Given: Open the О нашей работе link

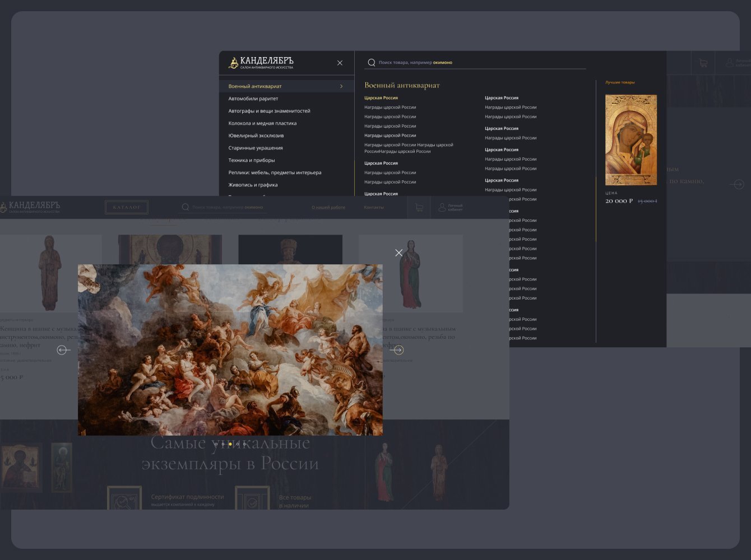Looking at the screenshot, I should coord(328,207).
